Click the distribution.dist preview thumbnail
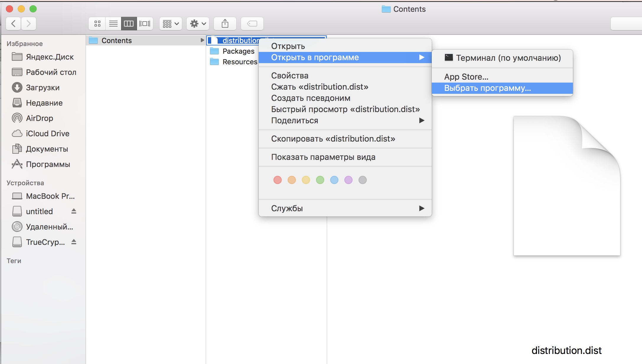The height and width of the screenshot is (364, 642). tap(567, 186)
